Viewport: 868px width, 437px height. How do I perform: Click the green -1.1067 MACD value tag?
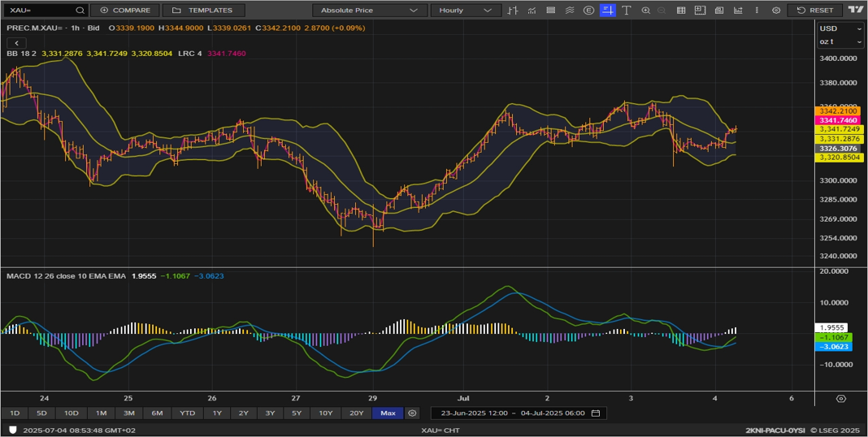point(834,337)
